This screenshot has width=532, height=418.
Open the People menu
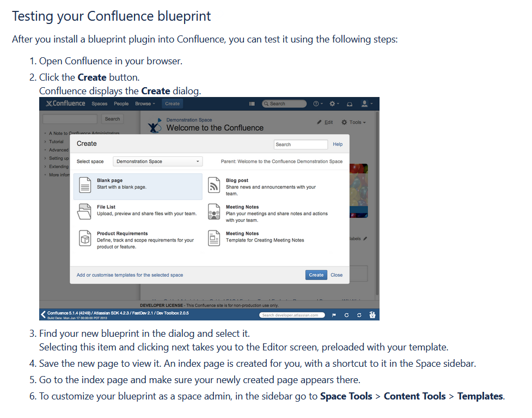coord(121,104)
